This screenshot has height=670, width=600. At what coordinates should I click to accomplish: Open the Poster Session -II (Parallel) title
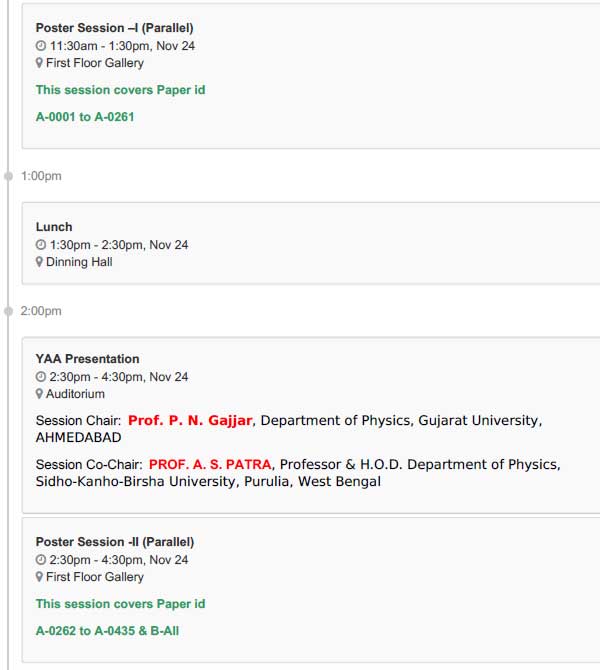pos(115,542)
